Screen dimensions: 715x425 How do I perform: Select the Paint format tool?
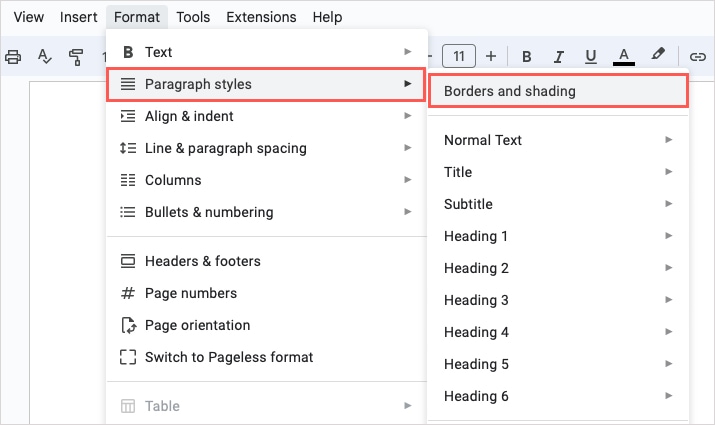(x=76, y=56)
